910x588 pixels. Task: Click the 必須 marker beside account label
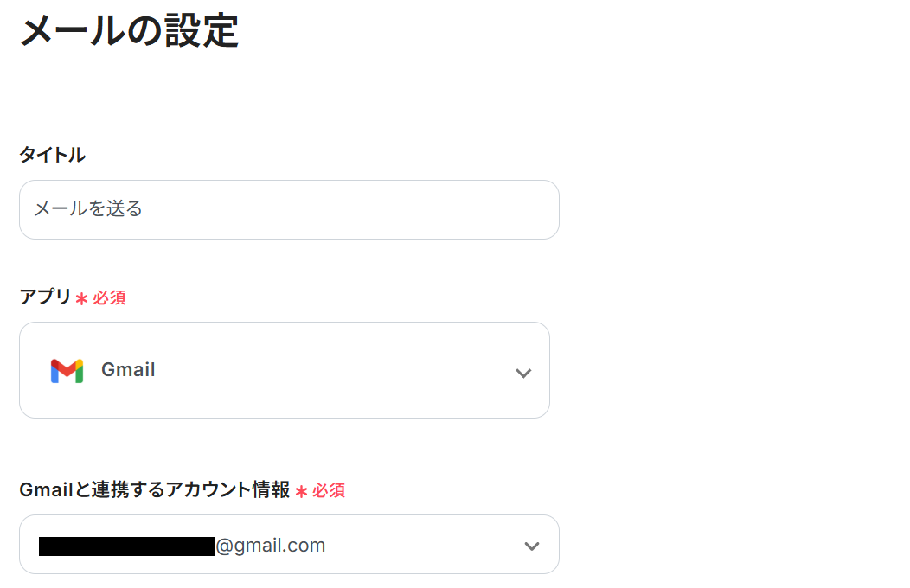point(329,490)
